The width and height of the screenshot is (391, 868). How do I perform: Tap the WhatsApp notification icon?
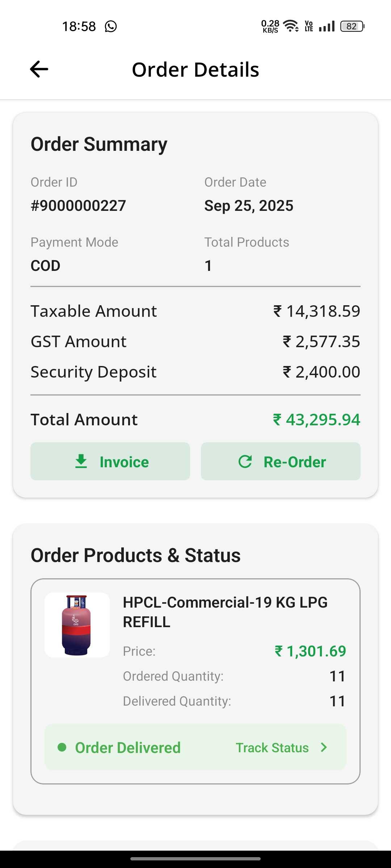tap(111, 26)
